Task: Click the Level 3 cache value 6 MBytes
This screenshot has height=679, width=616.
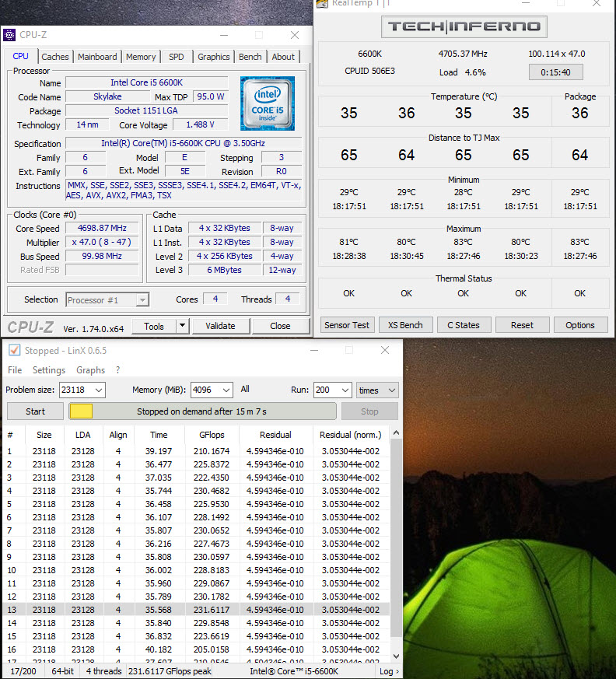Action: 224,270
